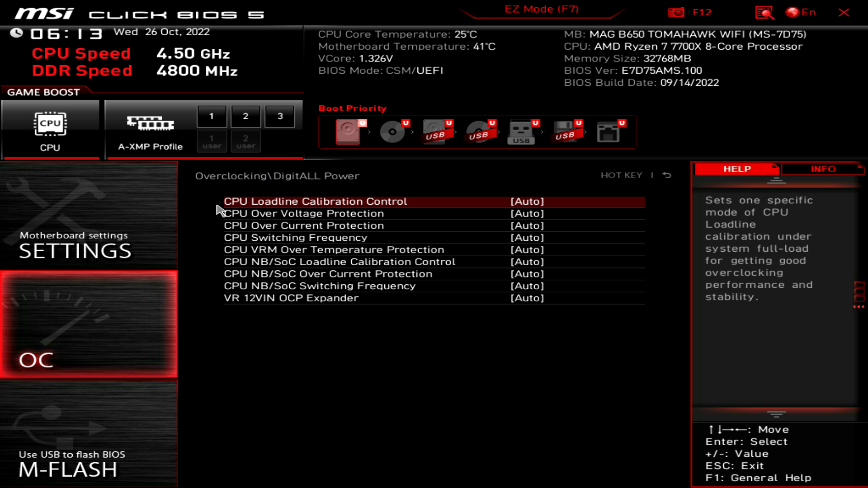Viewport: 868px width, 488px height.
Task: Navigate to Overclocking DigitALL Power menu
Action: (277, 175)
